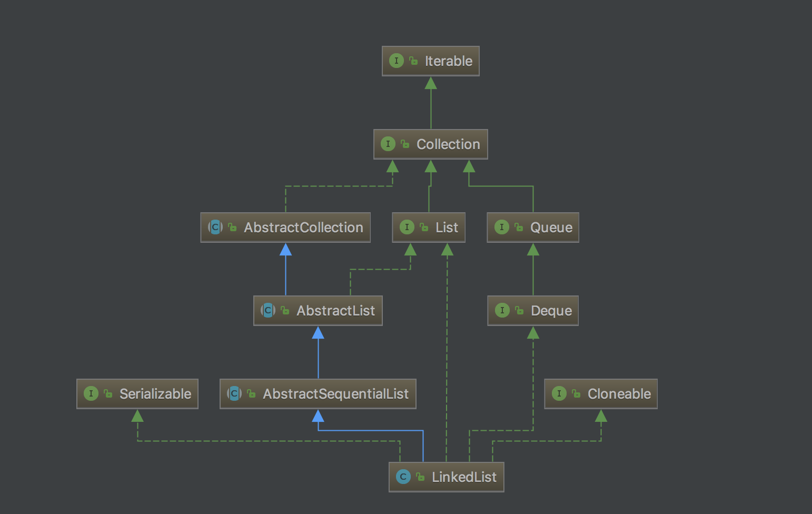Viewport: 812px width, 514px height.
Task: Click the interface icon on the Collection node
Action: pos(388,144)
